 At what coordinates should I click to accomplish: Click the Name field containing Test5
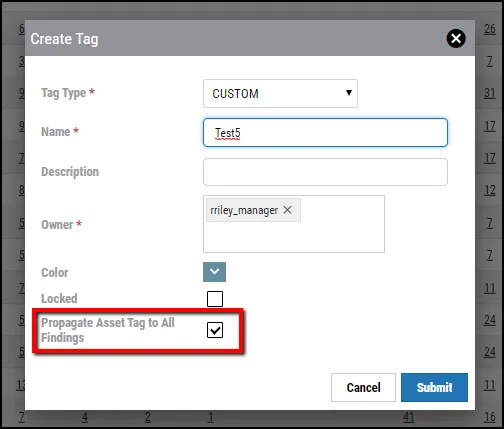pyautogui.click(x=325, y=132)
